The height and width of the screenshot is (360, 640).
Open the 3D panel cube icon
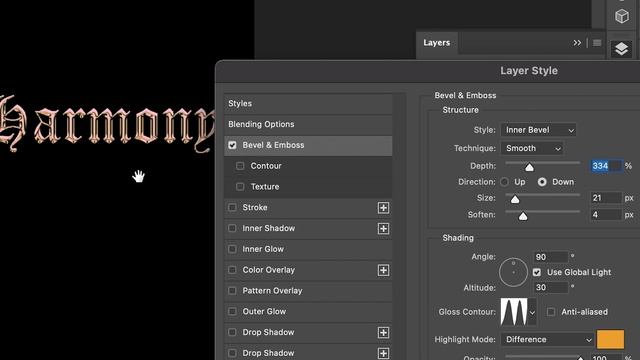pos(622,16)
